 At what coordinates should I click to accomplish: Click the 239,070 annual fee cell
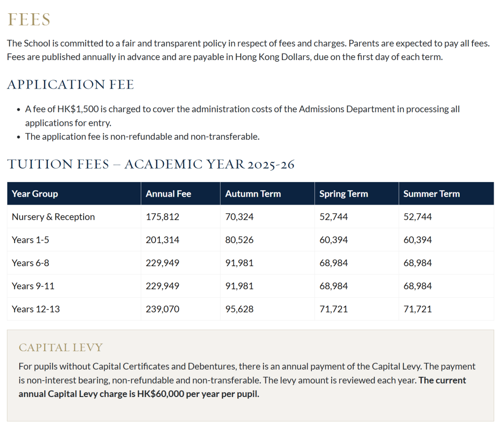point(162,309)
